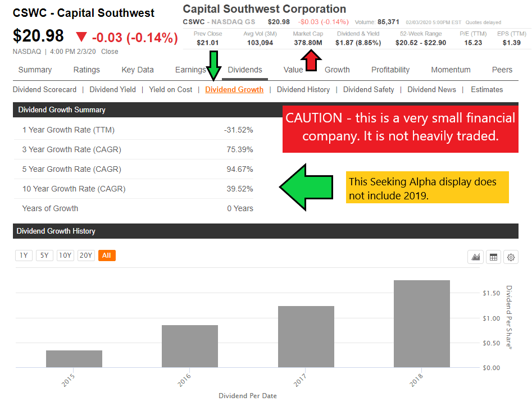Open the Peers tab
Image resolution: width=532 pixels, height=406 pixels.
502,70
